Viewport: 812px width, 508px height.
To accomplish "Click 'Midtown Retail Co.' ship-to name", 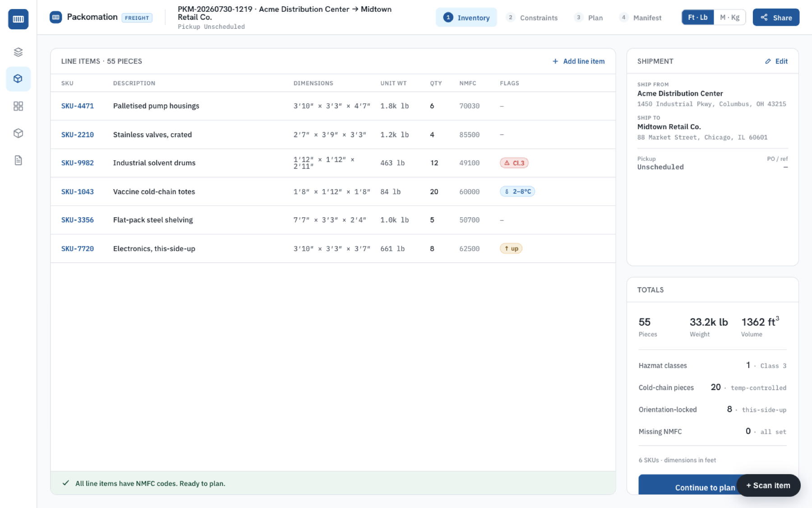I will (669, 127).
